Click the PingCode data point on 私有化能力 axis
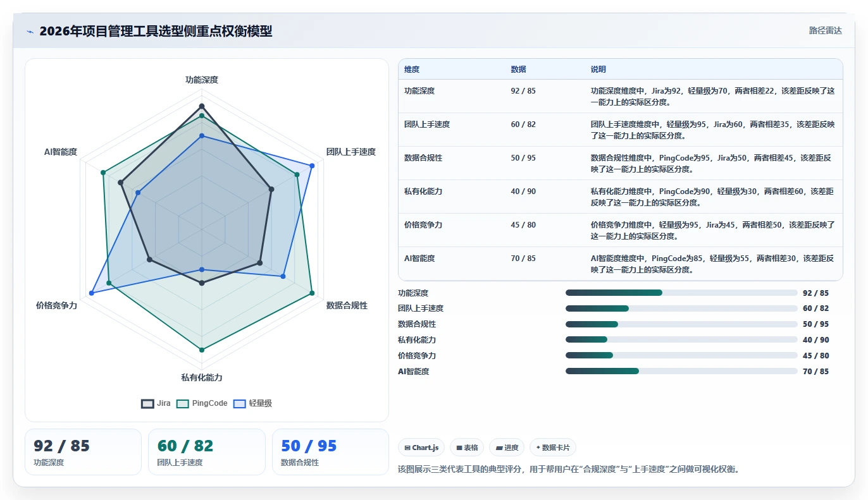The width and height of the screenshot is (868, 500). [202, 350]
